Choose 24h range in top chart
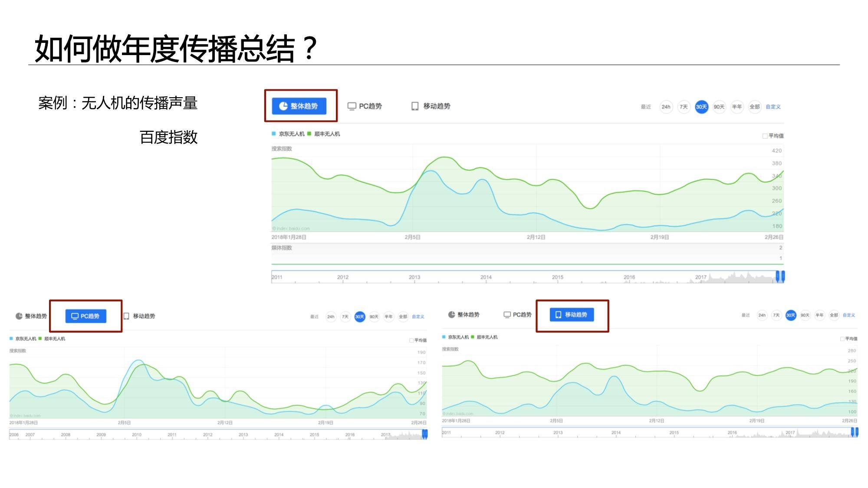This screenshot has width=868, height=488. click(666, 107)
